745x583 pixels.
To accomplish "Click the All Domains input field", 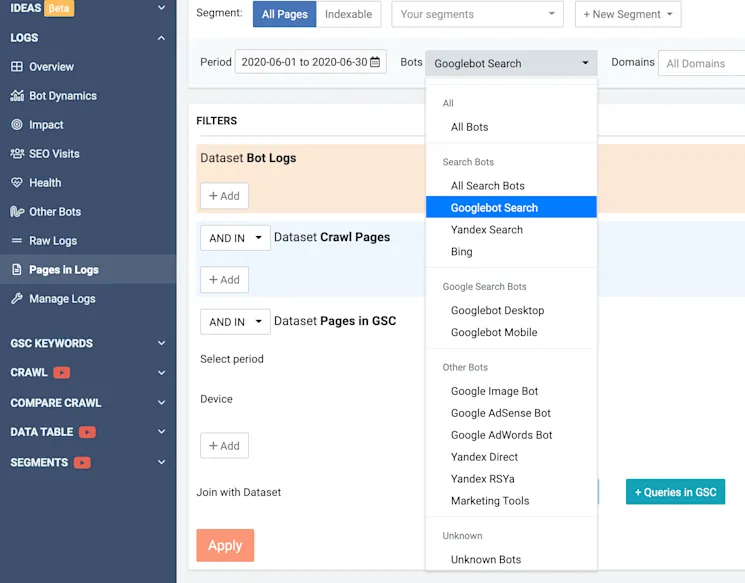I will point(701,63).
